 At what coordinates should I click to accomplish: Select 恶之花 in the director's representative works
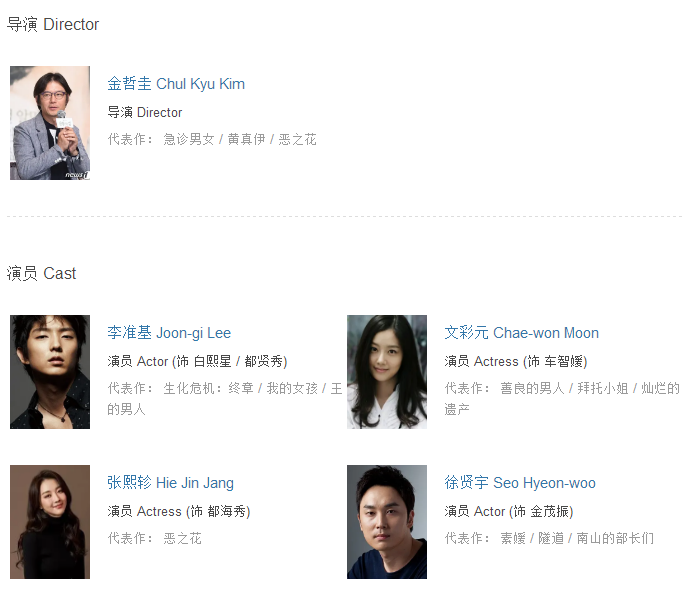[298, 139]
